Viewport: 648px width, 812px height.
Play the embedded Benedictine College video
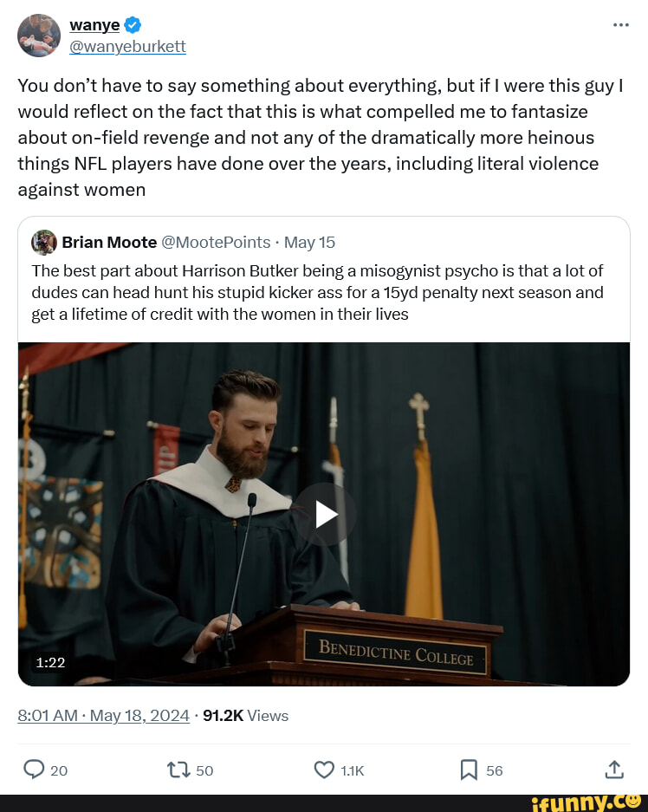point(324,514)
